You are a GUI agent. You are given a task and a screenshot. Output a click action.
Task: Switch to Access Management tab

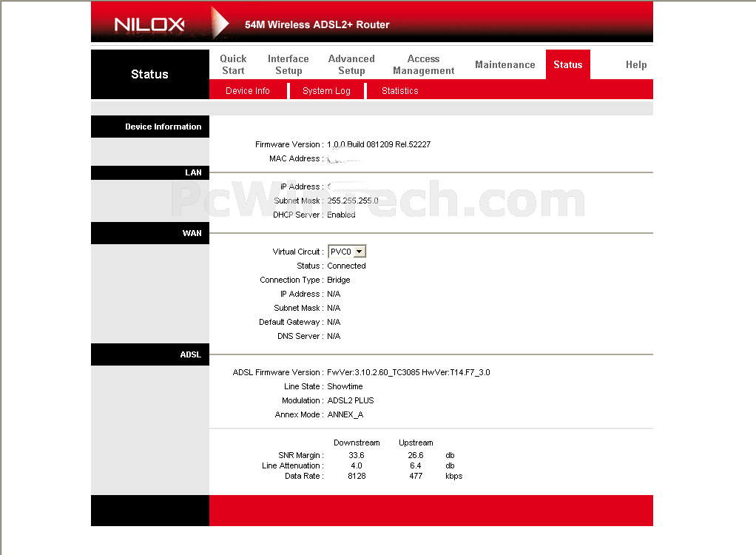pos(423,64)
